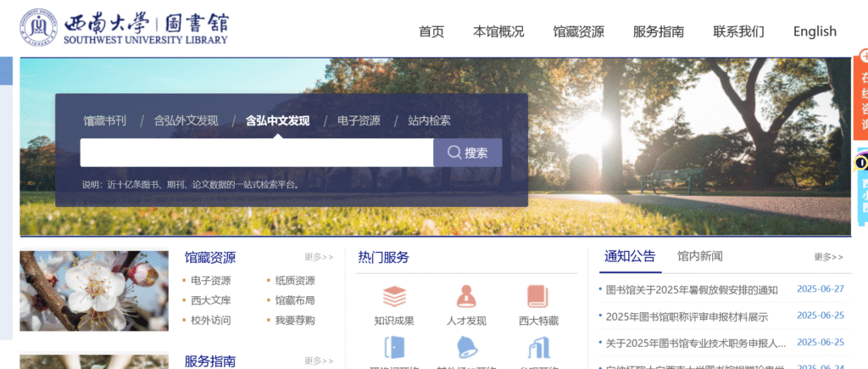This screenshot has height=369, width=868.
Task: Switch to 站内检索 search tab
Action: click(x=429, y=120)
